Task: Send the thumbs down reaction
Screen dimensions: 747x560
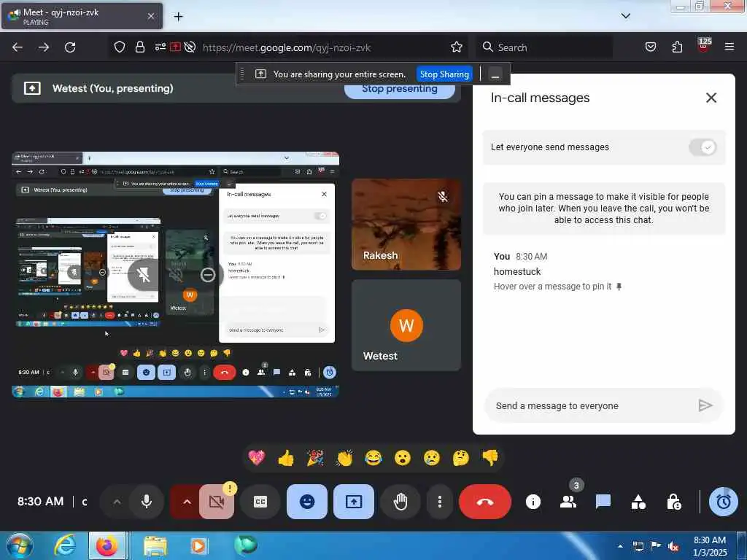Action: (490, 458)
